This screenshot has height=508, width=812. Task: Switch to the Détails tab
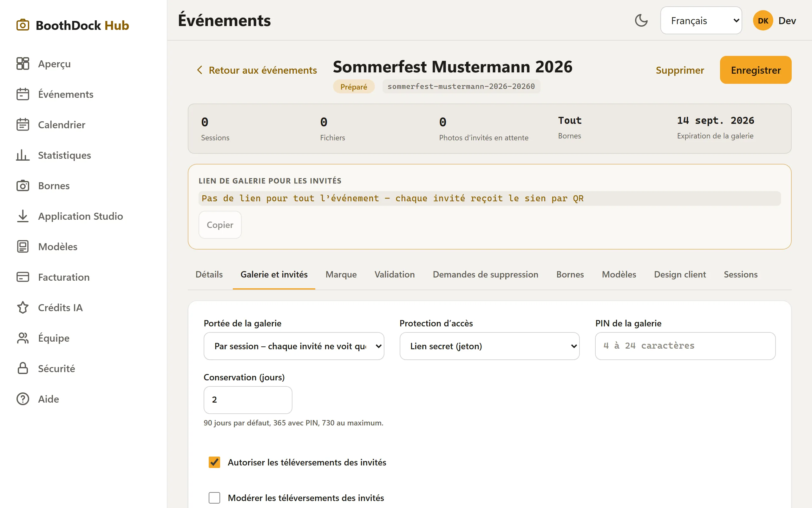tap(209, 275)
